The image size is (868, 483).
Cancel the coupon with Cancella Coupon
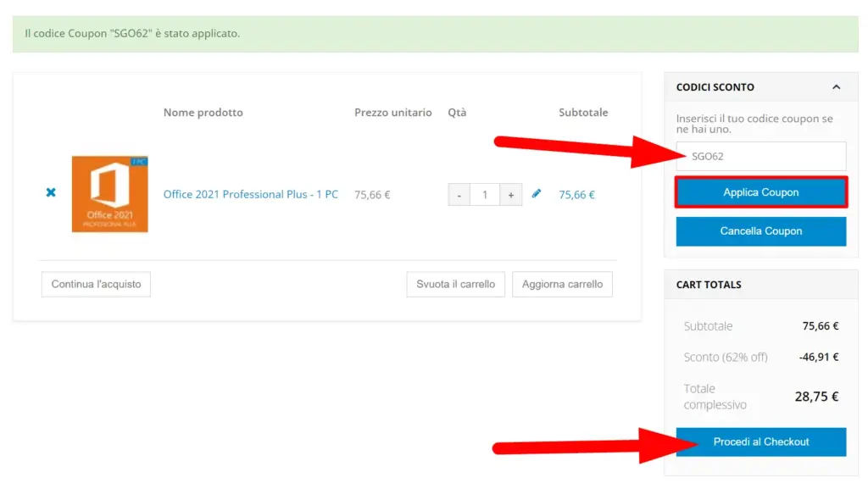pos(761,231)
